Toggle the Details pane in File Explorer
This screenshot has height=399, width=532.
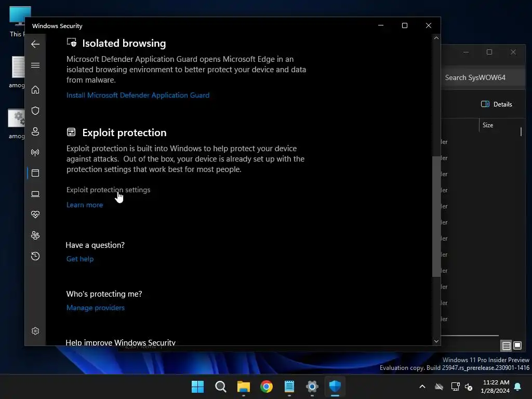pos(496,104)
